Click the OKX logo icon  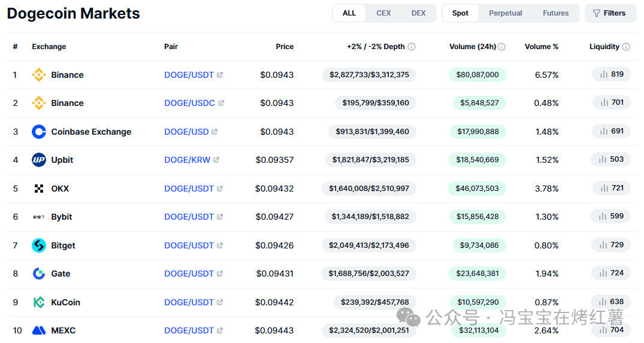[x=39, y=189]
